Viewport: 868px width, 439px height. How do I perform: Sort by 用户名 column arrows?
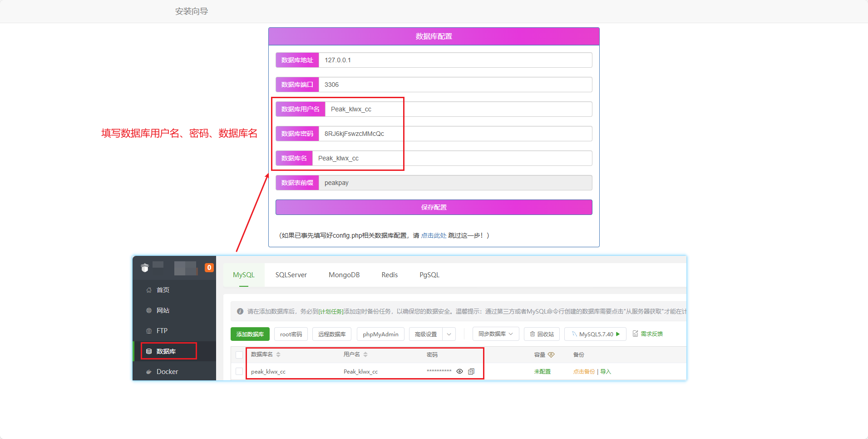point(365,354)
